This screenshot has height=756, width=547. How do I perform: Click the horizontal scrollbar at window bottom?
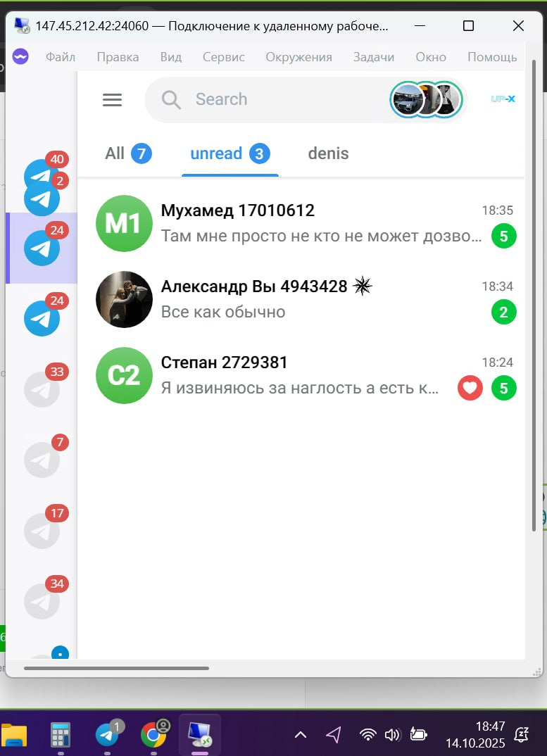116,668
